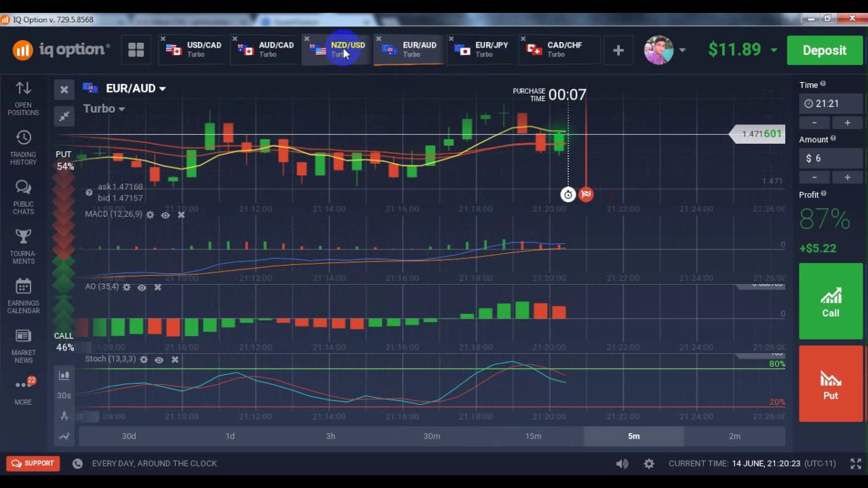Image resolution: width=868 pixels, height=488 pixels.
Task: Open the Earnings Calendar
Action: (x=23, y=296)
